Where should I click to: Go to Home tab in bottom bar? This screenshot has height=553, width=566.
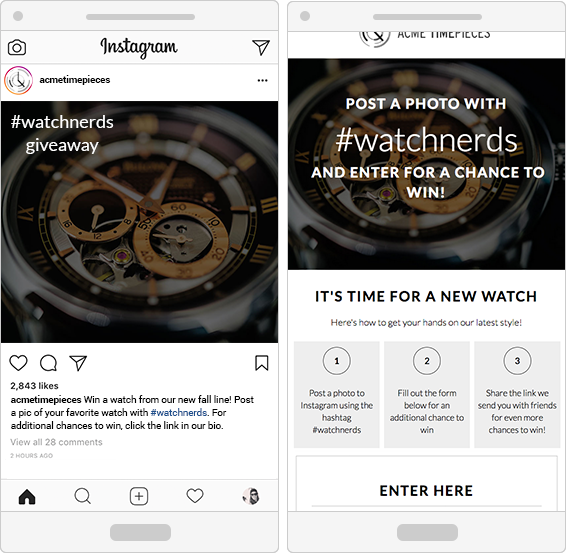point(27,496)
